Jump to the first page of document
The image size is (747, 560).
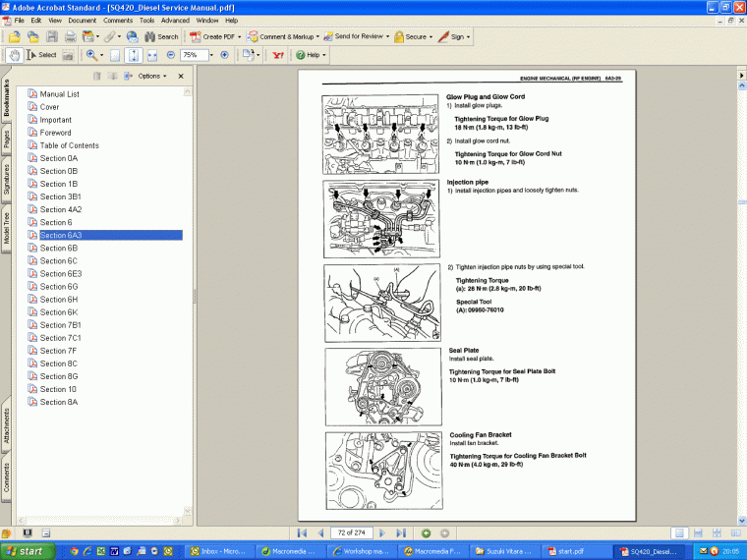coord(302,532)
